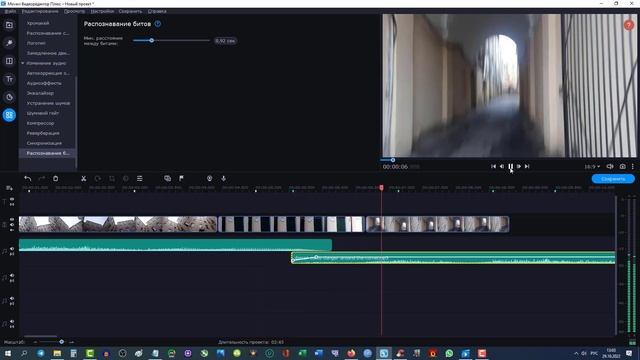Image resolution: width=640 pixels, height=360 pixels.
Task: Select Логотип in tools list
Action: pyautogui.click(x=36, y=43)
